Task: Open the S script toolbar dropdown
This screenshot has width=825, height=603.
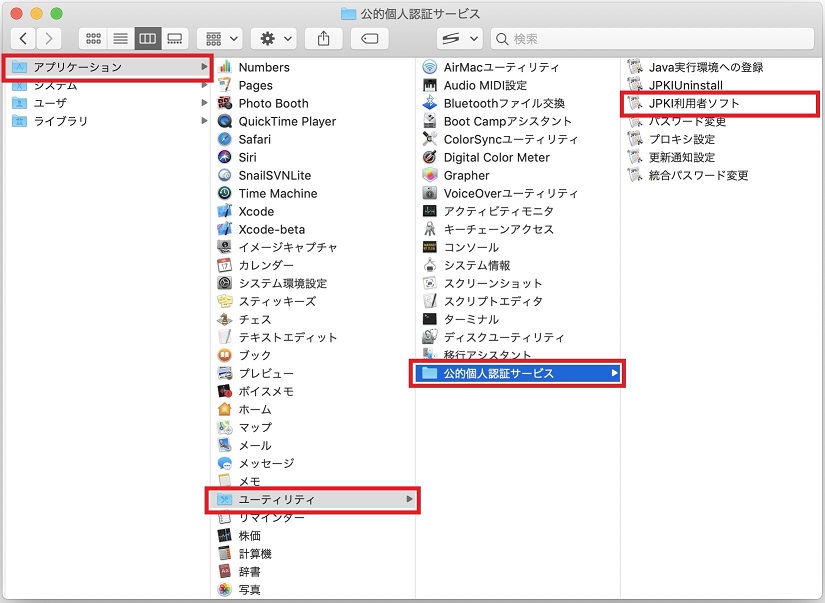Action: point(459,38)
